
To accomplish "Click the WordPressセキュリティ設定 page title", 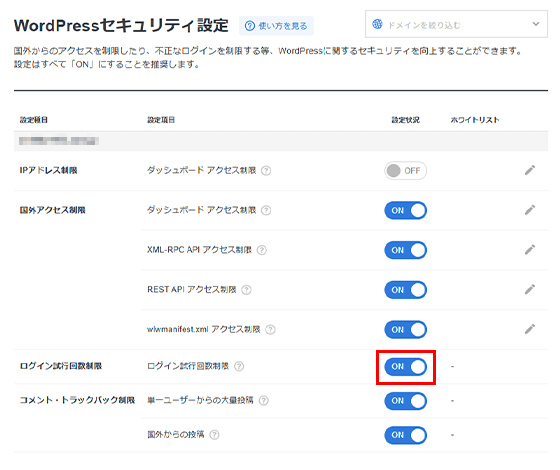I will click(x=121, y=26).
